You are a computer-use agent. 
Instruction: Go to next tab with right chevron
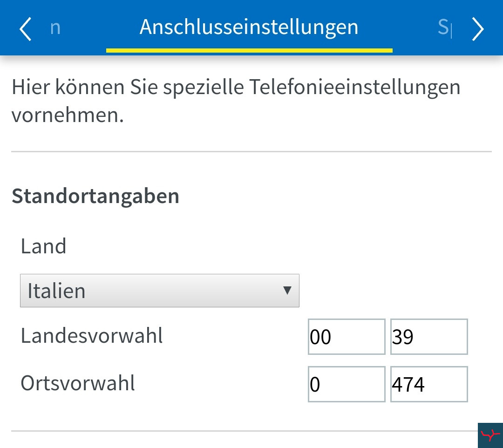pyautogui.click(x=478, y=29)
